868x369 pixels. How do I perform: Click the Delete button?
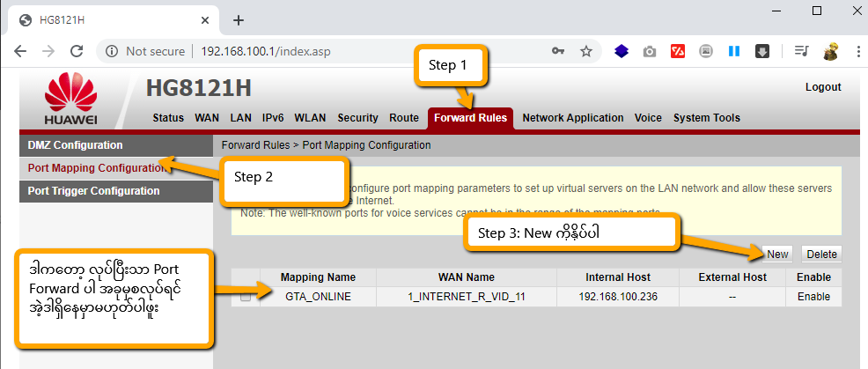(821, 255)
